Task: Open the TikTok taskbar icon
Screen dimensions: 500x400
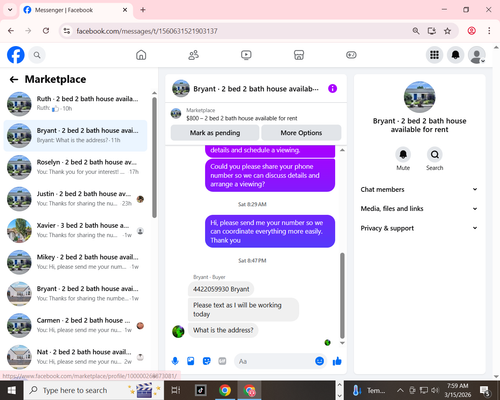Action: click(x=200, y=390)
